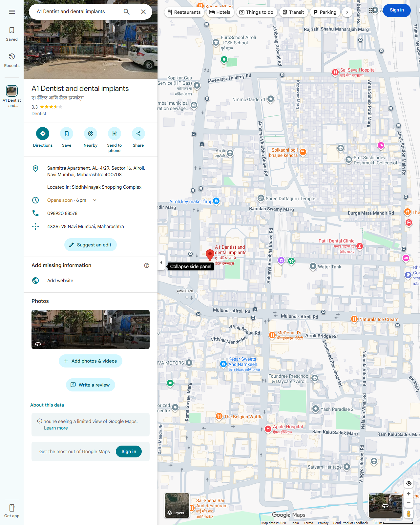
Task: Click Get app icon in sidebar
Action: tap(12, 511)
